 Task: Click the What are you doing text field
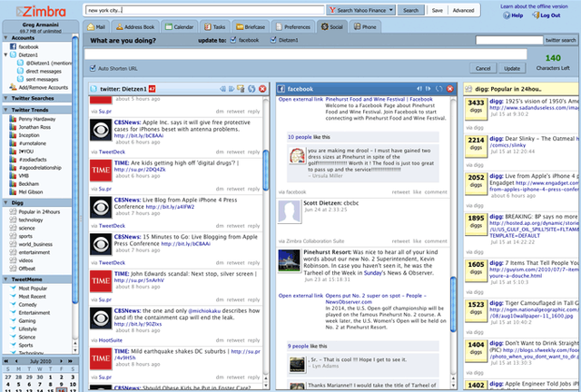click(x=306, y=54)
